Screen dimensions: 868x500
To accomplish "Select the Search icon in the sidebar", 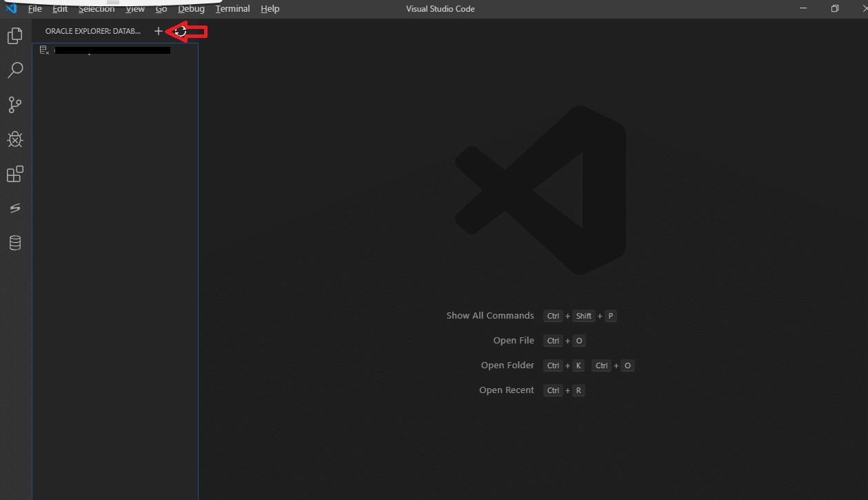I will pos(14,70).
